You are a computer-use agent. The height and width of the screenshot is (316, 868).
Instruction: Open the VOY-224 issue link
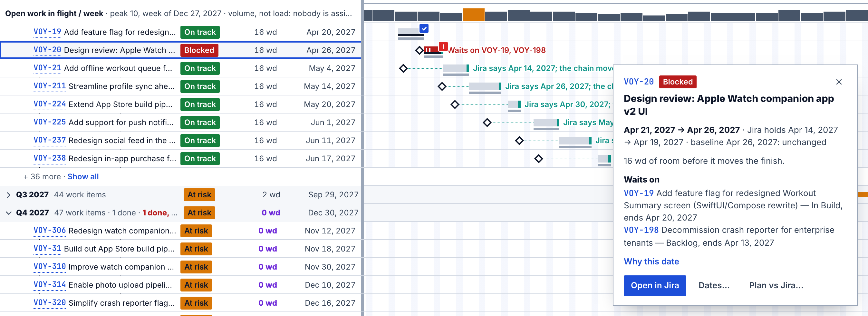50,104
